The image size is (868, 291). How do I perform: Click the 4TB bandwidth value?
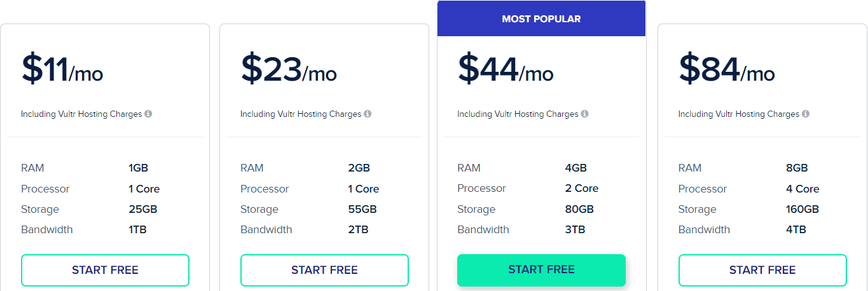[x=796, y=229]
